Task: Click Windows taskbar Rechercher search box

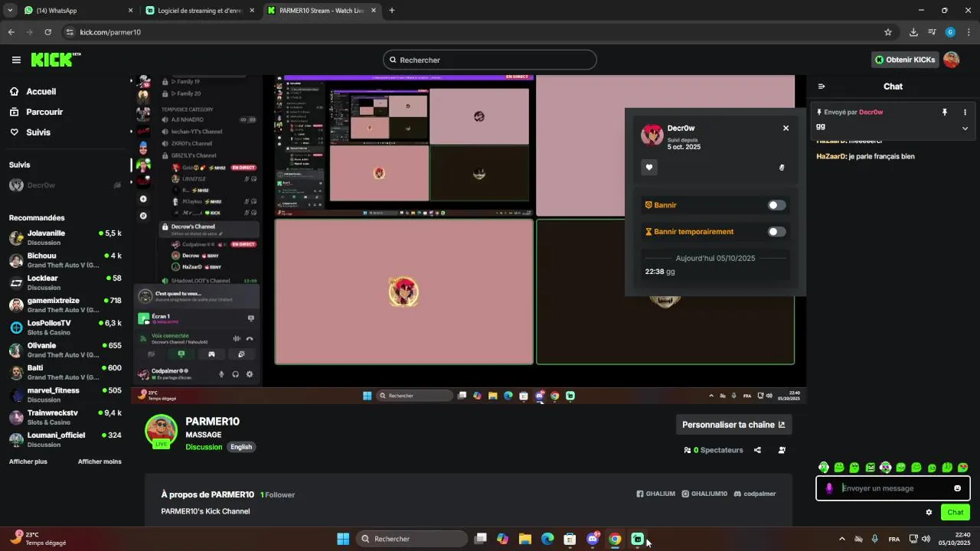Action: tap(413, 539)
